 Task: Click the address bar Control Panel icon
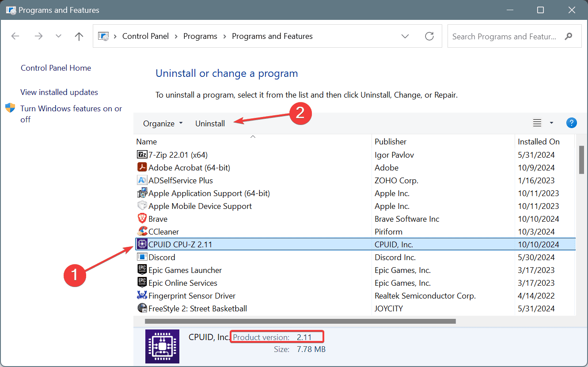coord(103,36)
